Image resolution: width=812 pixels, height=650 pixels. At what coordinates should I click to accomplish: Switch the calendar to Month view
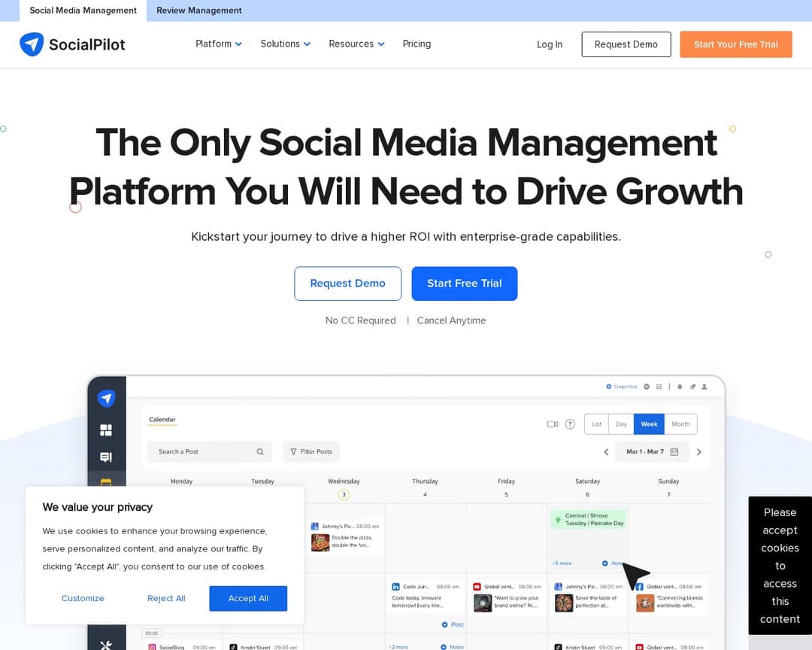coord(680,424)
